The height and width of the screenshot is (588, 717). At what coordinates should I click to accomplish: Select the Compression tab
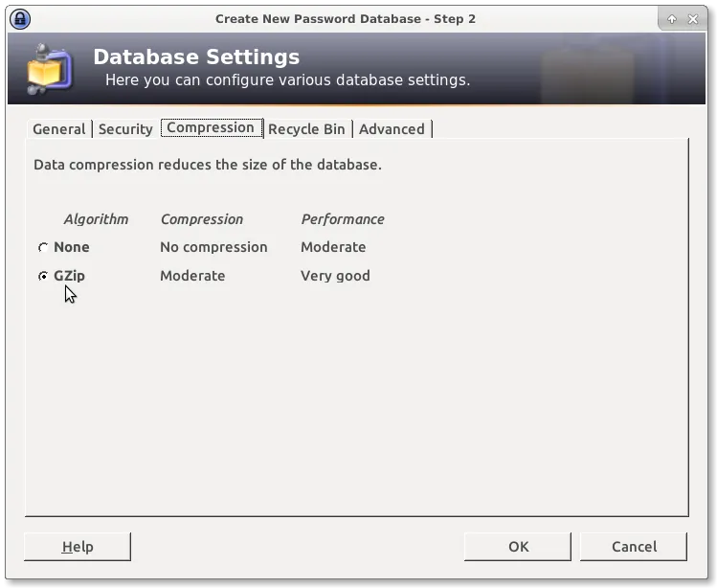[211, 127]
